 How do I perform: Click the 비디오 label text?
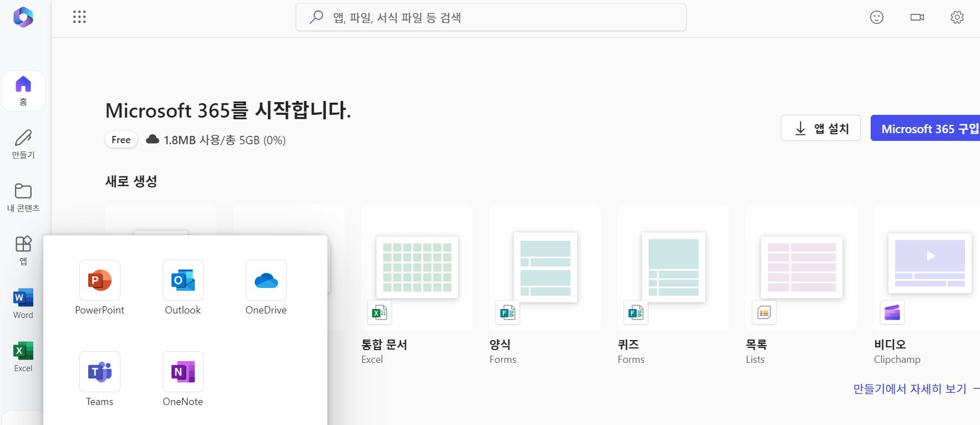(x=890, y=345)
